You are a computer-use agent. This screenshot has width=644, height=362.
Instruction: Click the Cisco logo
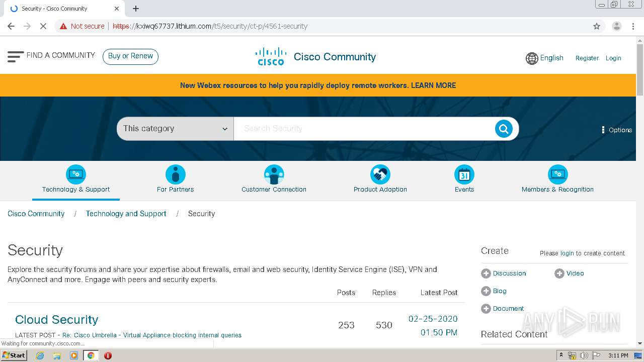(271, 56)
